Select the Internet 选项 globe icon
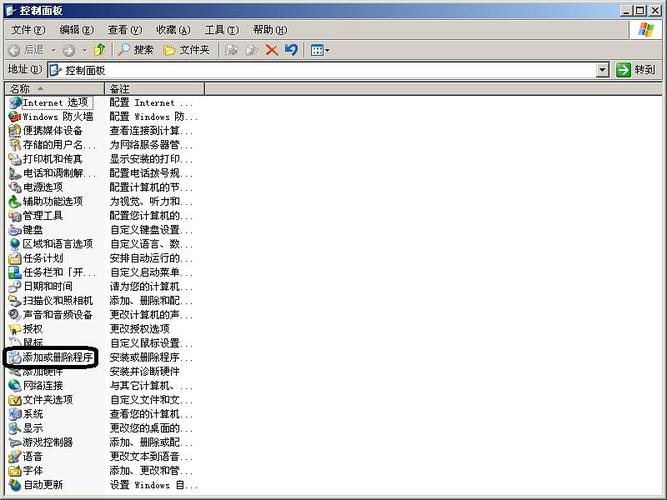667x500 pixels. (15, 103)
